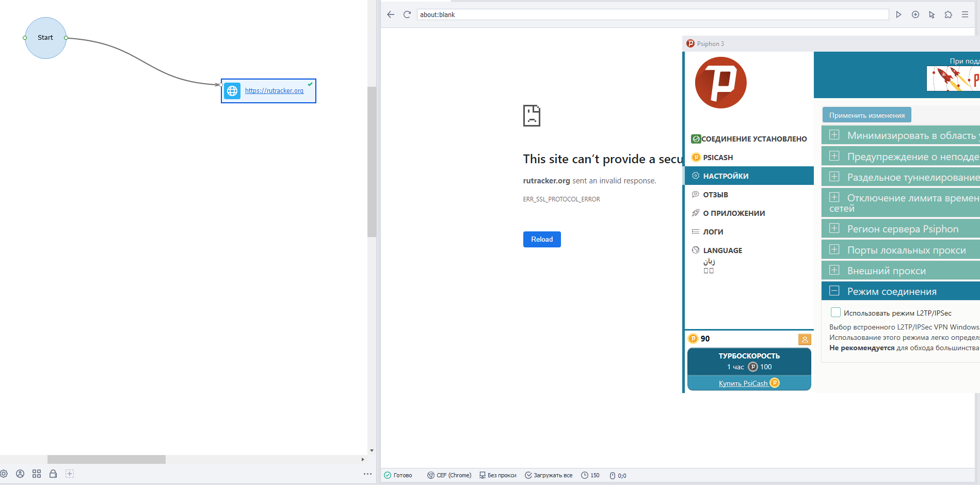Click the clock timeout value 150
980x485 pixels.
pos(590,475)
